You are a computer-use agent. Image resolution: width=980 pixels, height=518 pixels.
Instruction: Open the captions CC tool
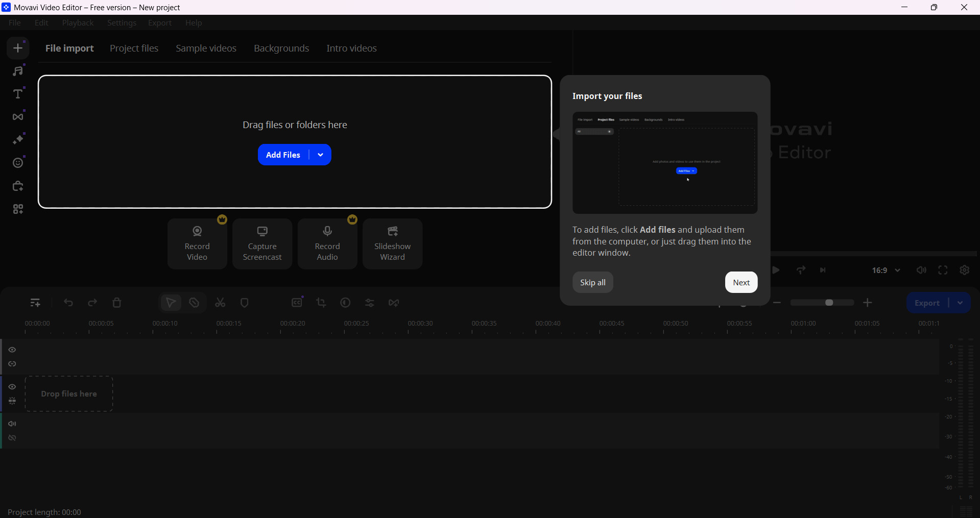point(297,303)
